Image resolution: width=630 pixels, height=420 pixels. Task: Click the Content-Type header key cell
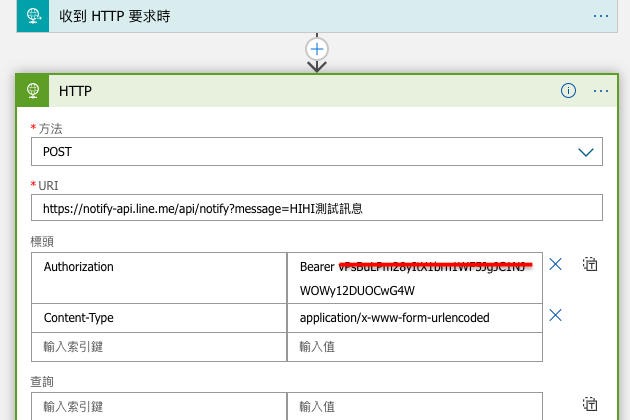159,318
